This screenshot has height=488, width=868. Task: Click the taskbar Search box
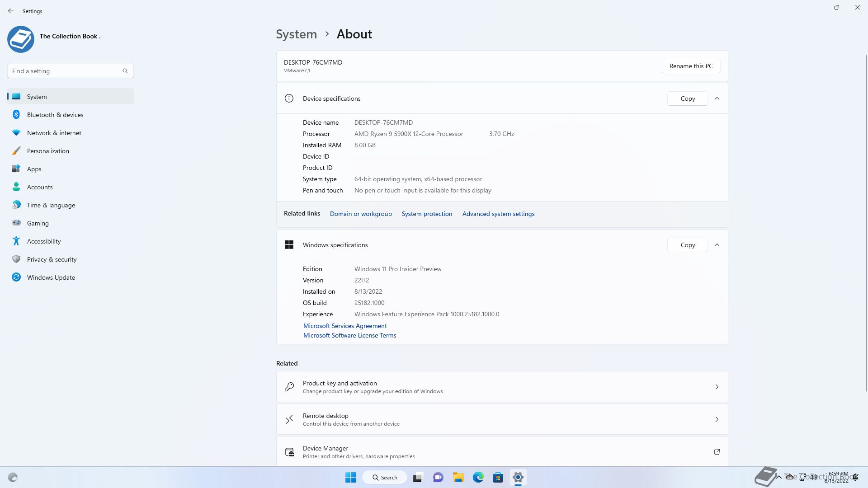coord(385,477)
